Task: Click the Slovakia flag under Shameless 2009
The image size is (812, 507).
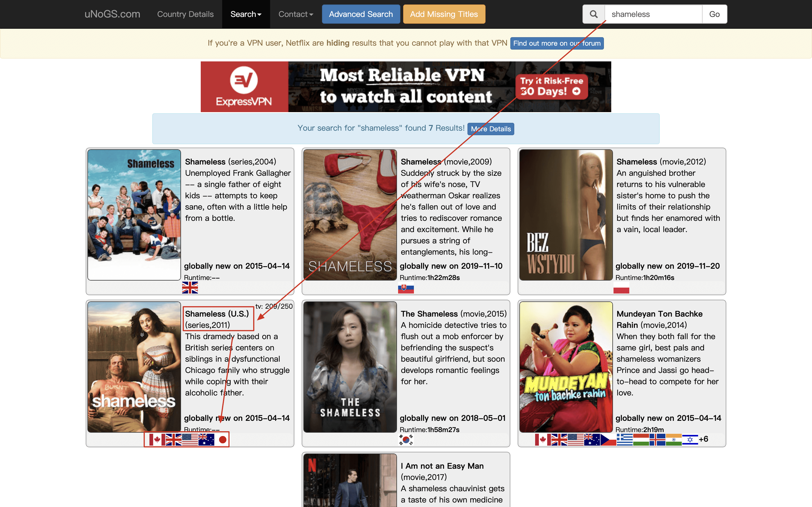Action: pyautogui.click(x=406, y=288)
